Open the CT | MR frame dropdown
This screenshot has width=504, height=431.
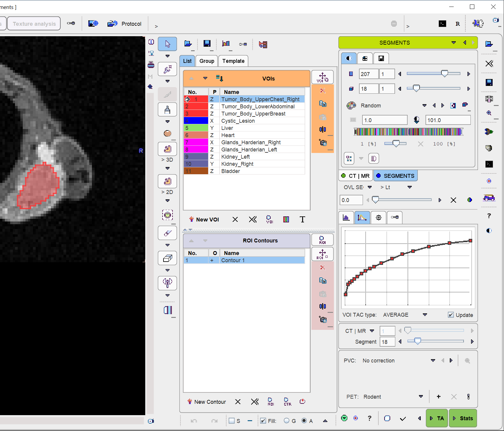point(372,331)
